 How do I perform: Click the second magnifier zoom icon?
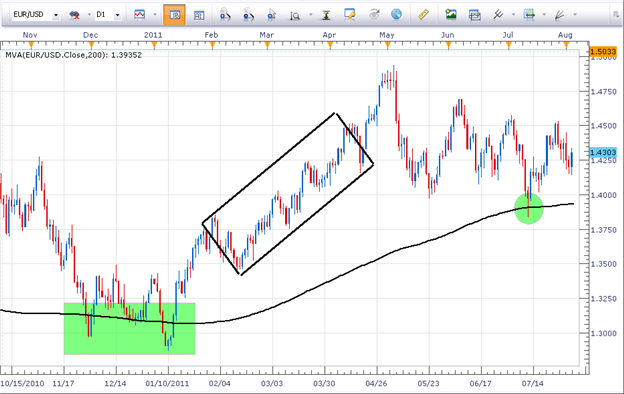point(248,15)
